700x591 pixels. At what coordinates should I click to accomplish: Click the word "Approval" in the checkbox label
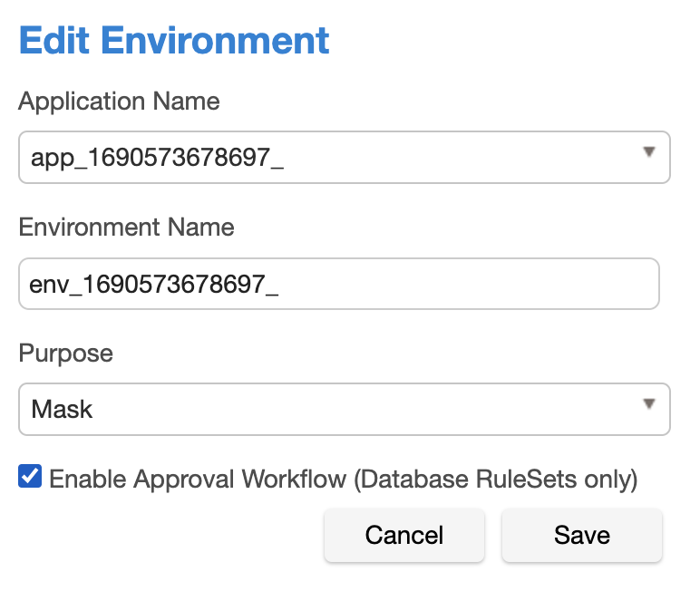[180, 479]
